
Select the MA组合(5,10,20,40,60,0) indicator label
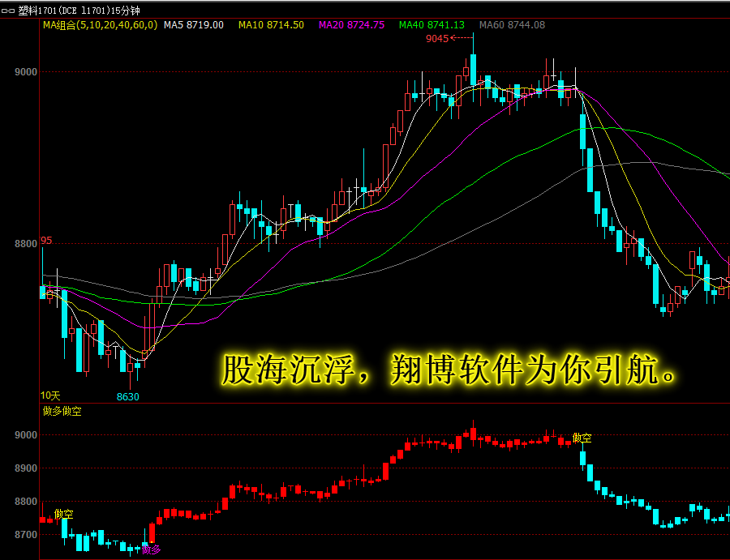tap(100, 25)
